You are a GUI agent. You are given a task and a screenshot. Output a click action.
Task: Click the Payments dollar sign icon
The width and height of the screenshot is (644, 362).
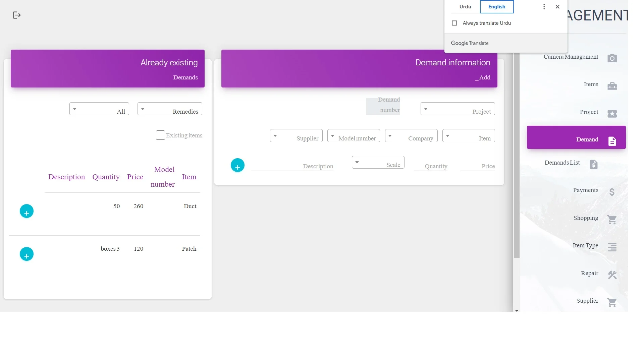(612, 192)
